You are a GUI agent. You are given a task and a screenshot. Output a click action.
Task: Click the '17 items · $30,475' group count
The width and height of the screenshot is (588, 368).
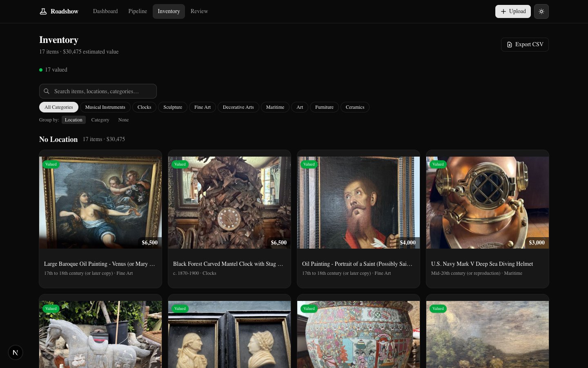pyautogui.click(x=104, y=139)
